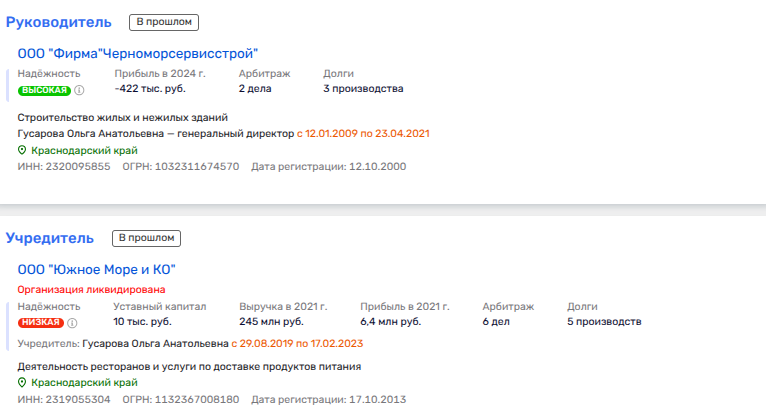
Task: Click location pin icon for Черноморсервисстрой
Action: 22,150
